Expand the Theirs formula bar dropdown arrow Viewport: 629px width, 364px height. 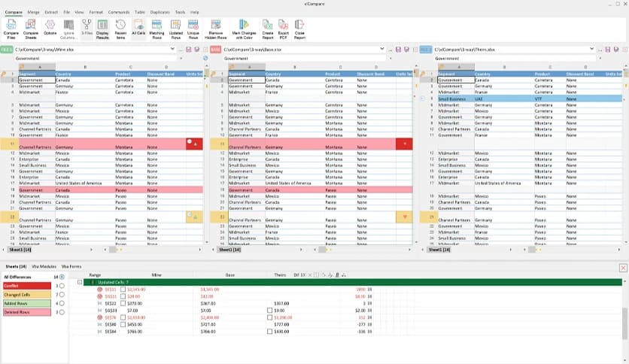click(x=600, y=59)
